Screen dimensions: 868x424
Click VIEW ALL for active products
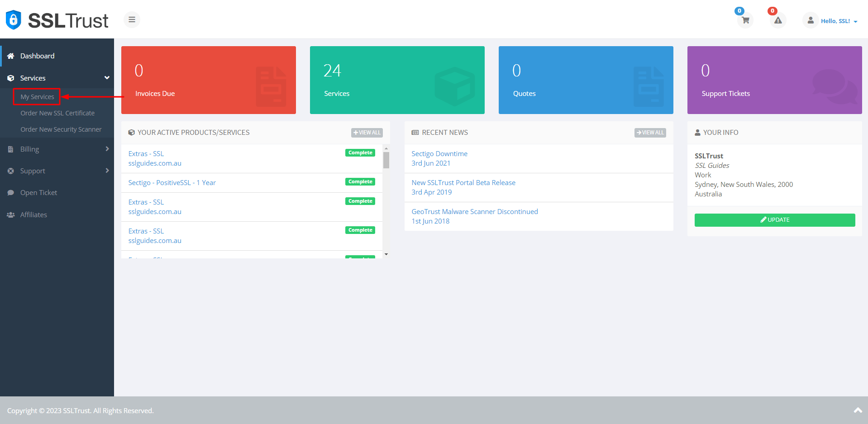click(367, 132)
